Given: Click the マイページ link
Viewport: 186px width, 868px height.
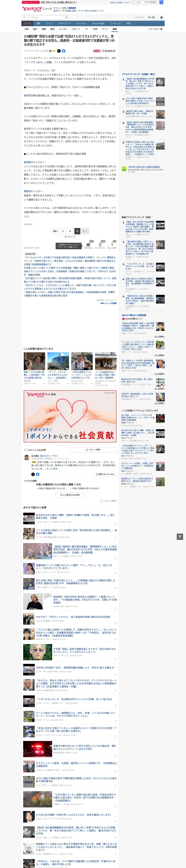Looking at the screenshot, I should [139, 17].
